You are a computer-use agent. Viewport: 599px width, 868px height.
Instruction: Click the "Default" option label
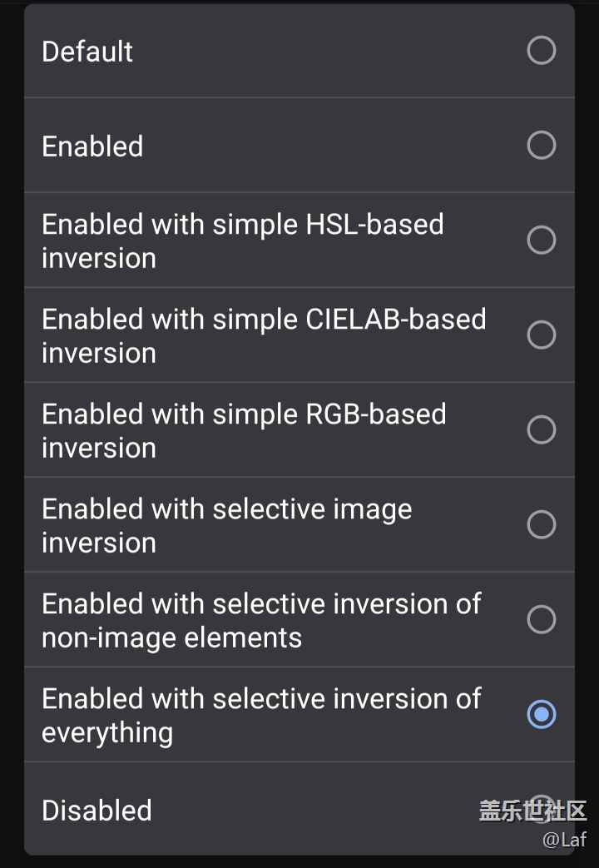(x=87, y=52)
